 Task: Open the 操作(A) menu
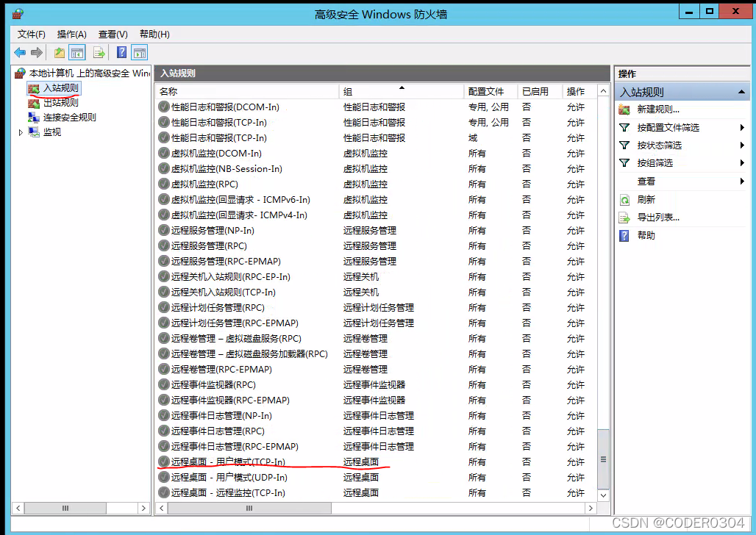pyautogui.click(x=72, y=35)
